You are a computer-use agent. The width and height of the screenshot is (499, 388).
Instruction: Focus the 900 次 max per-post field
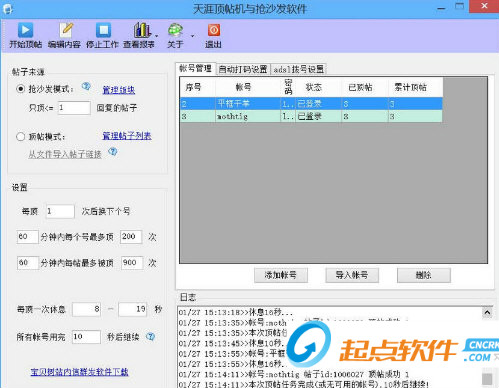pos(132,263)
